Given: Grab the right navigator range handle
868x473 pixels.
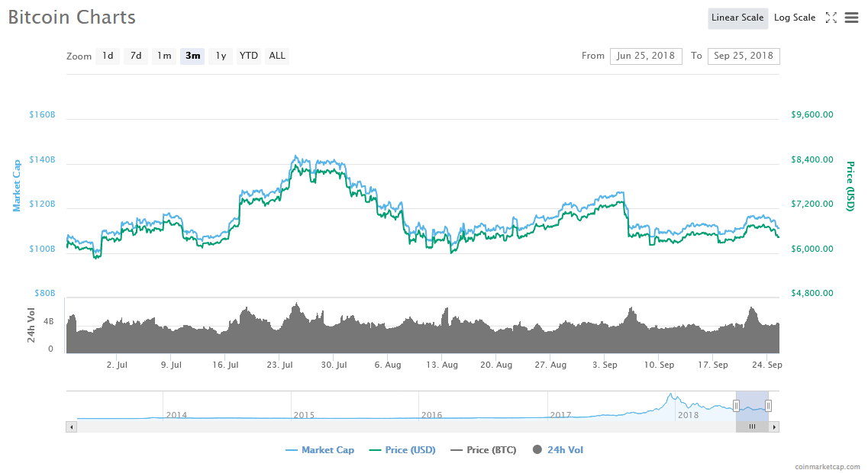Looking at the screenshot, I should click(x=768, y=406).
